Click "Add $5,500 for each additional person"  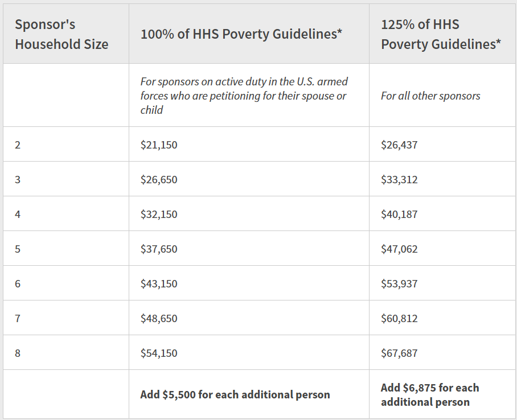[x=235, y=394]
